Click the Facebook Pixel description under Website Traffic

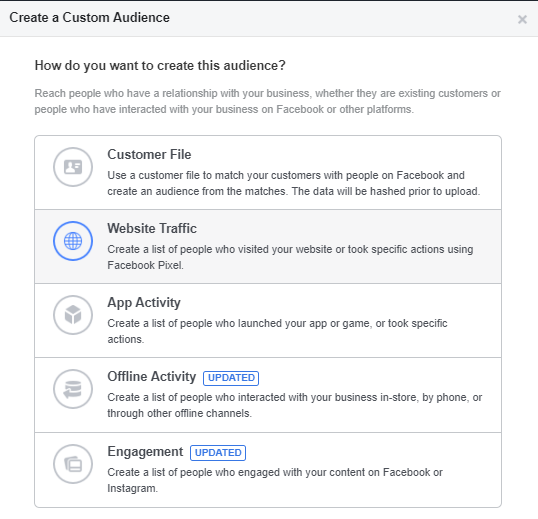pos(290,257)
